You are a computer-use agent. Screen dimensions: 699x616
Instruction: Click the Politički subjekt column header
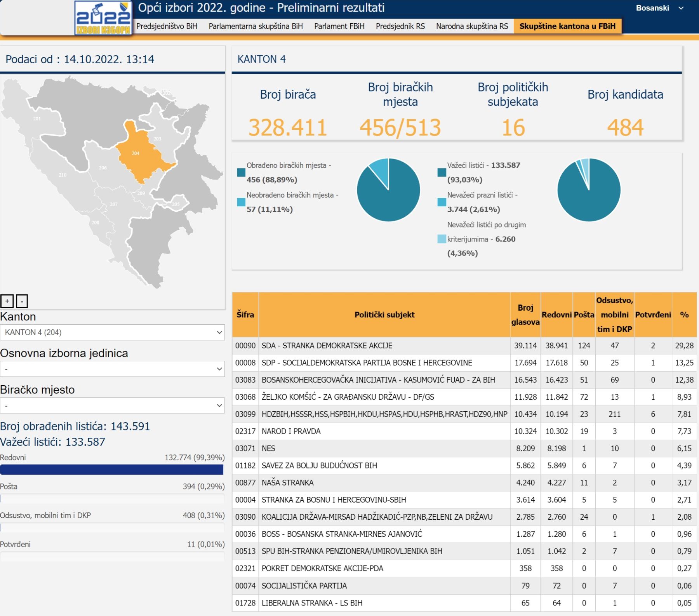384,315
